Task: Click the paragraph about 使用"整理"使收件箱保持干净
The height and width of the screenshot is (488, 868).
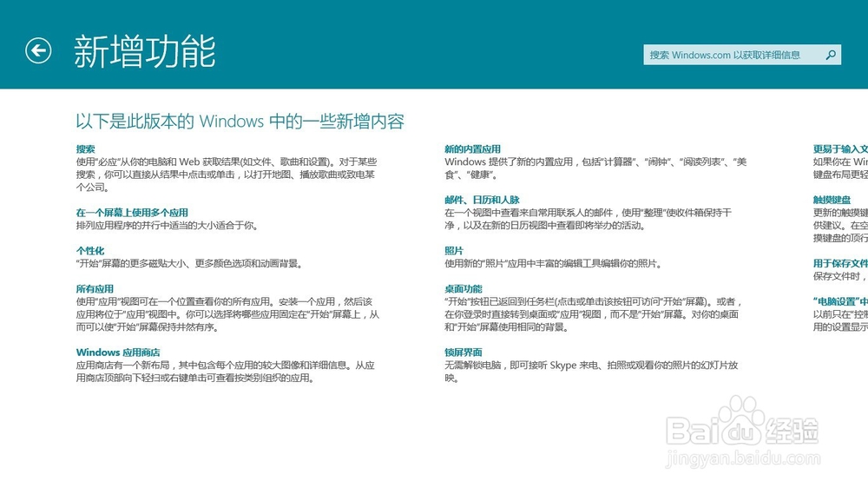Action: [x=588, y=220]
